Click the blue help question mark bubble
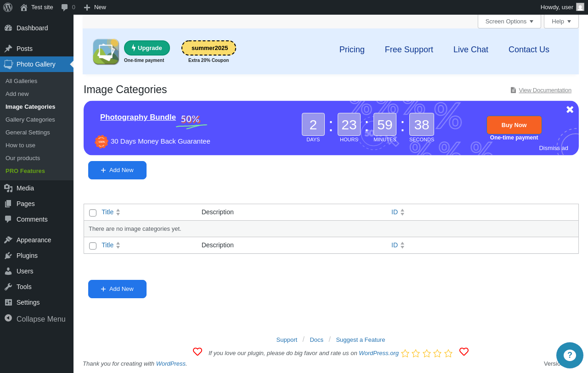 click(570, 355)
